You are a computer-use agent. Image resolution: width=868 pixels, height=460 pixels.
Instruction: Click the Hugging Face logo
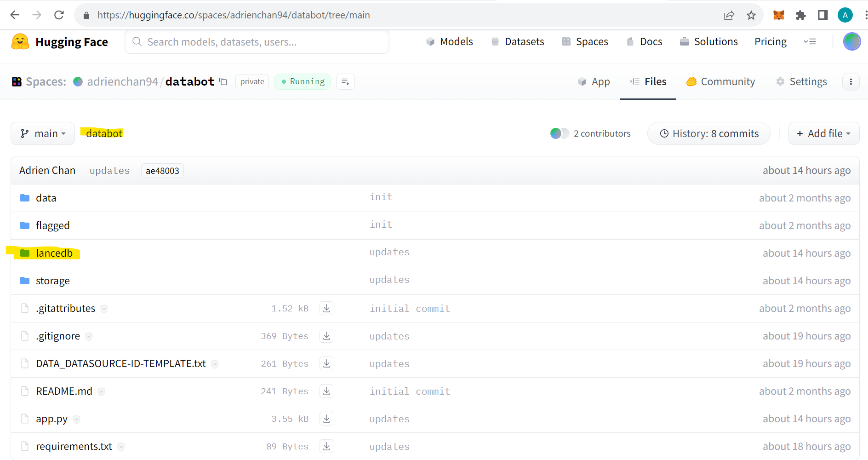(x=59, y=42)
